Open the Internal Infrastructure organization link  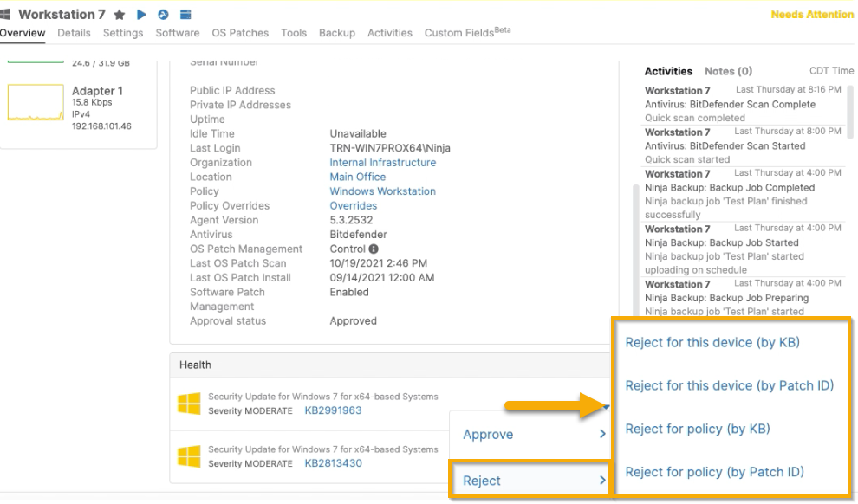(x=382, y=163)
